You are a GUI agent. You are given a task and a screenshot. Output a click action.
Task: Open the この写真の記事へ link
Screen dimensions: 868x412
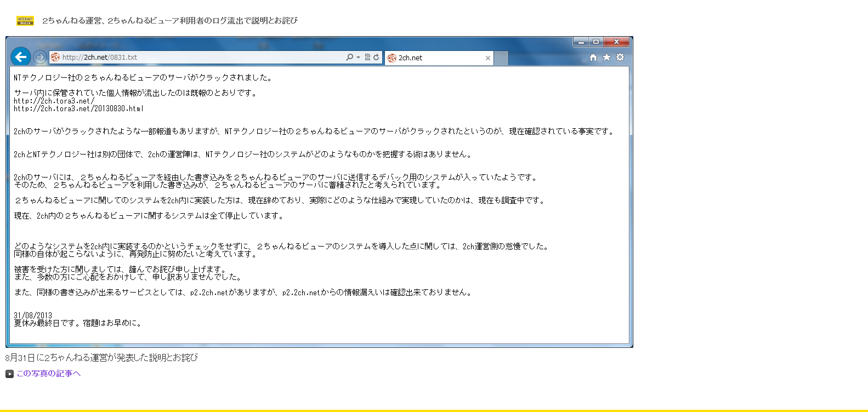point(49,373)
